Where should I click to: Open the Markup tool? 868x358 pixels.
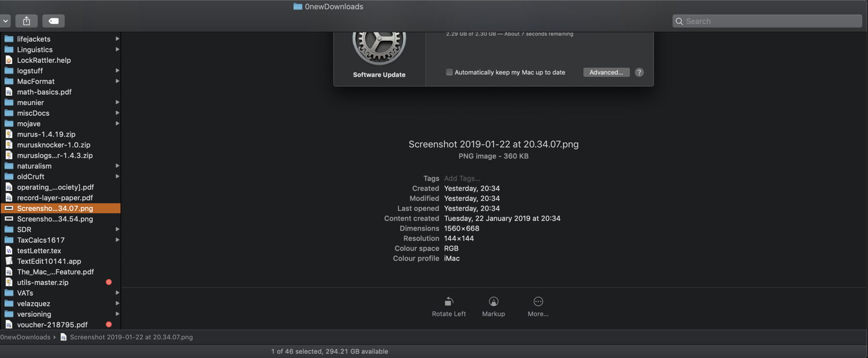click(x=493, y=302)
